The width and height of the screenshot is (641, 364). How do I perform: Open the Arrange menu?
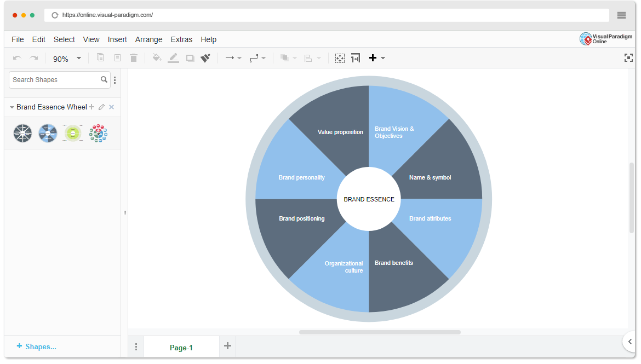pyautogui.click(x=148, y=39)
